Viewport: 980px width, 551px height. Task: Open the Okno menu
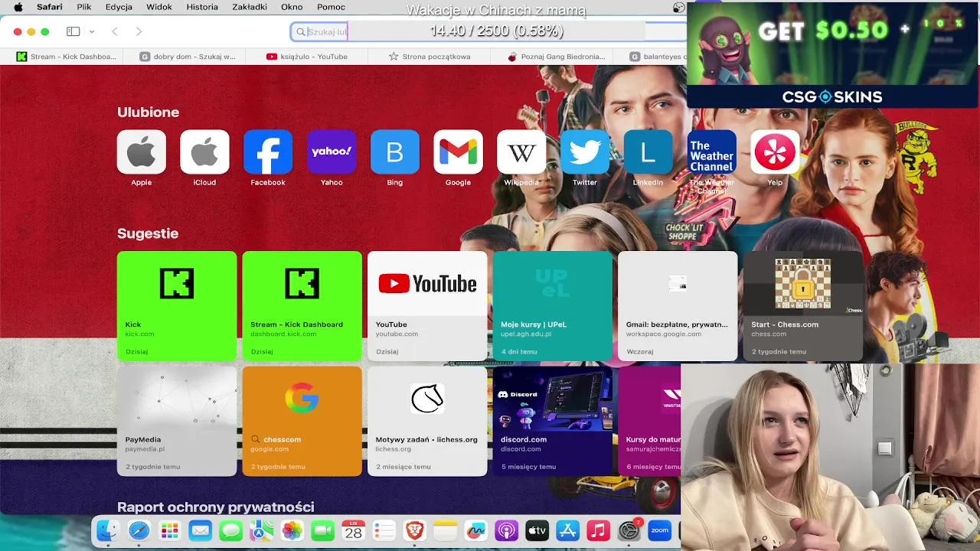pos(292,7)
